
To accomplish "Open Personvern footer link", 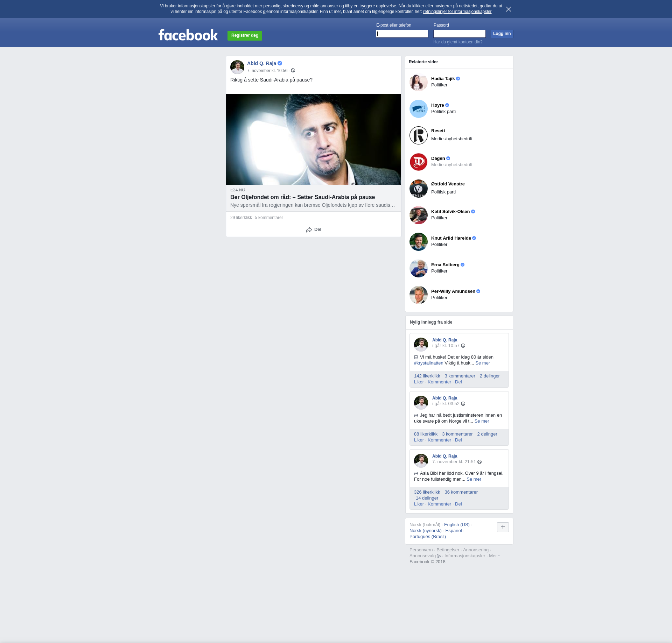I will pos(421,550).
